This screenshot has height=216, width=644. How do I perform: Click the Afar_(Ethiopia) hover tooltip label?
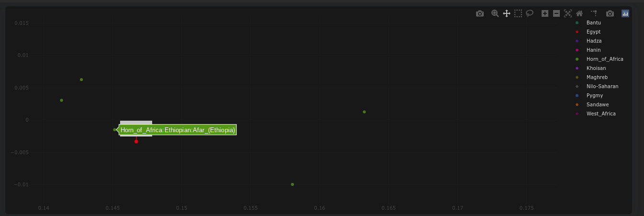coord(178,130)
